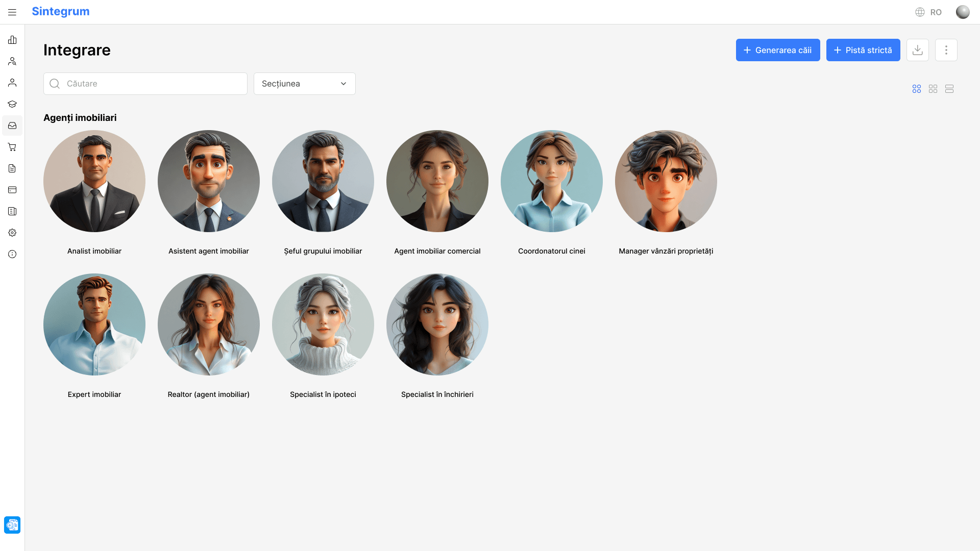Viewport: 980px width, 551px height.
Task: Open the user profile avatar menu
Action: (963, 12)
